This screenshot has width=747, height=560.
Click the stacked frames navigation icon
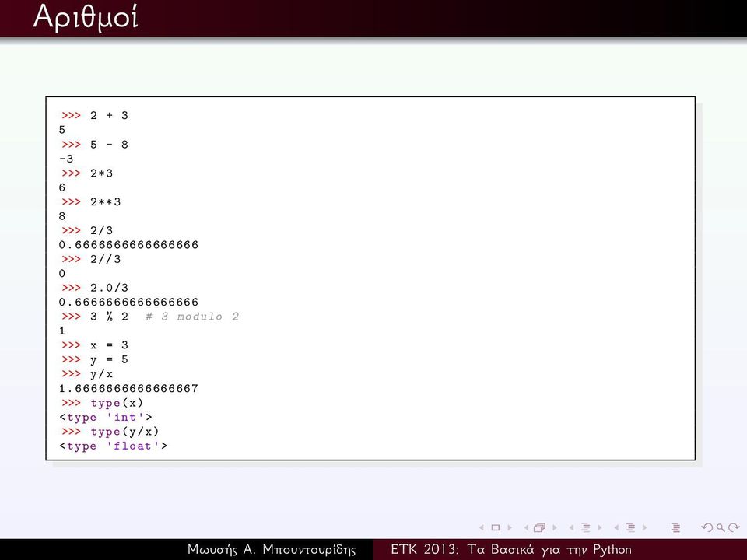(x=540, y=527)
